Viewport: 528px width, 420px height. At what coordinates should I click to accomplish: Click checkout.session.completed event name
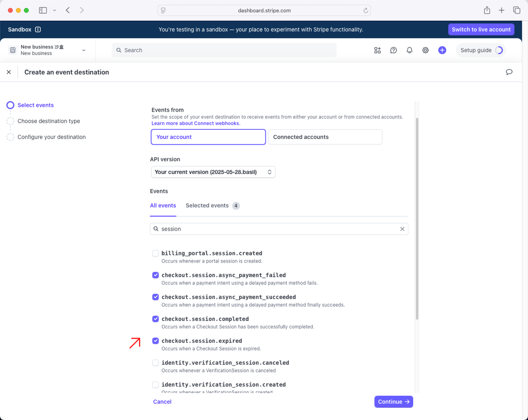205,319
